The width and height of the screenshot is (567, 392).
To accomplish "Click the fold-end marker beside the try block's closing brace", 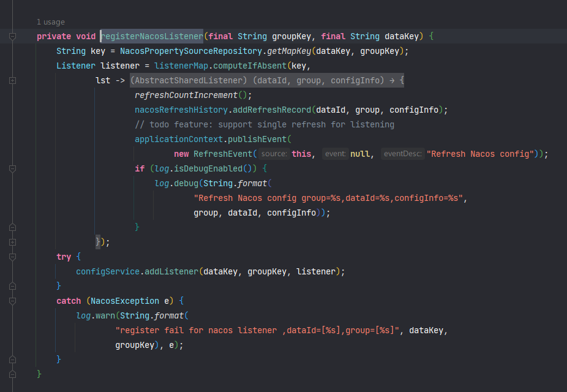I will coord(12,287).
